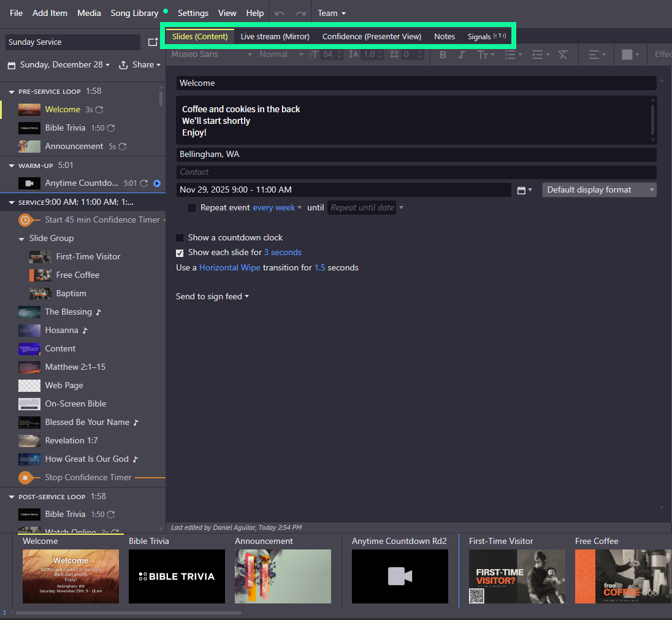This screenshot has width=672, height=620.
Task: Uncheck Show each slide for option
Action: pyautogui.click(x=180, y=253)
